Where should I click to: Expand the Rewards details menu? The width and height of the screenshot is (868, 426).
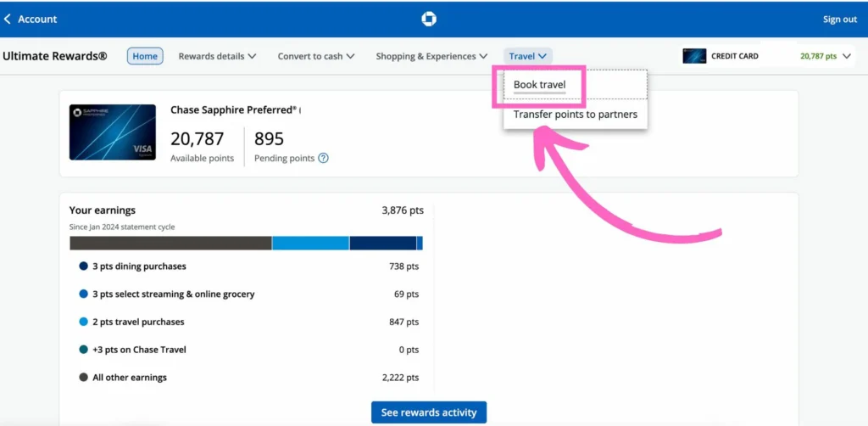pyautogui.click(x=217, y=56)
